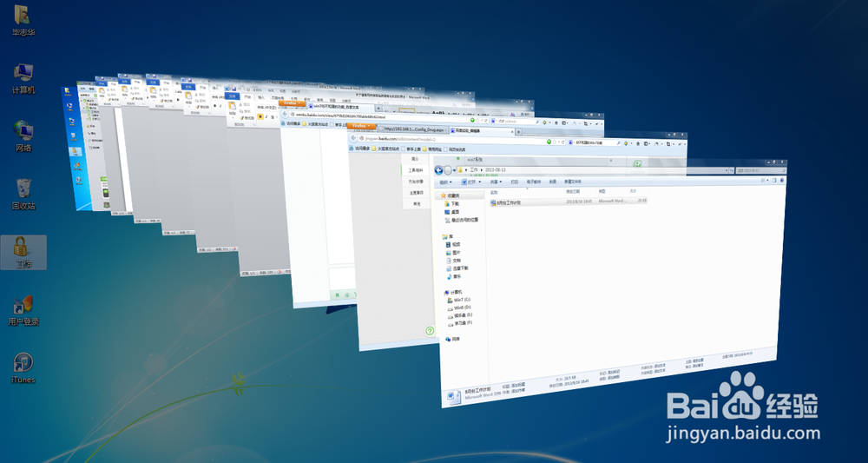This screenshot has height=463, width=868.
Task: Select the 工作 locked folder desktop icon
Action: tap(23, 252)
